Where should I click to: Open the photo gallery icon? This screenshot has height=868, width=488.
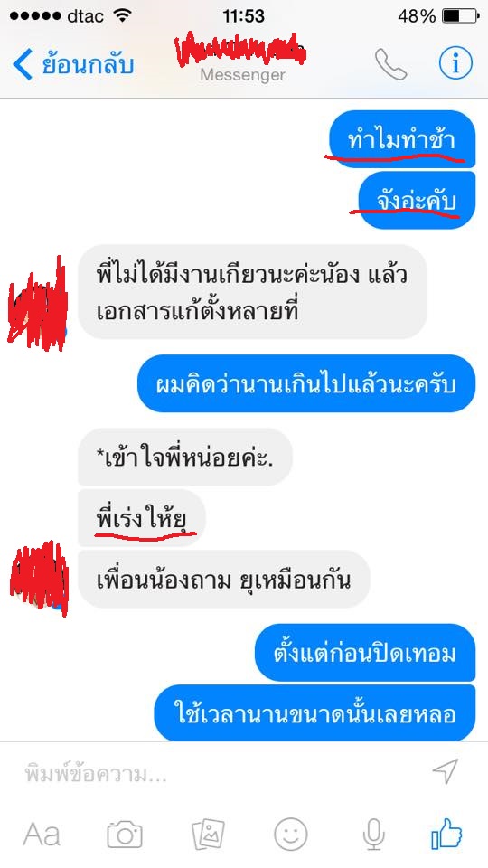click(x=208, y=834)
